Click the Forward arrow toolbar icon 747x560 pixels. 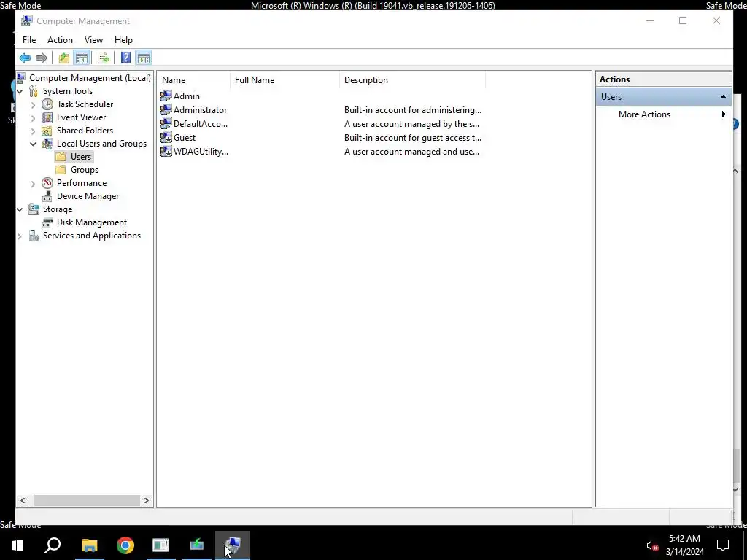click(x=42, y=58)
